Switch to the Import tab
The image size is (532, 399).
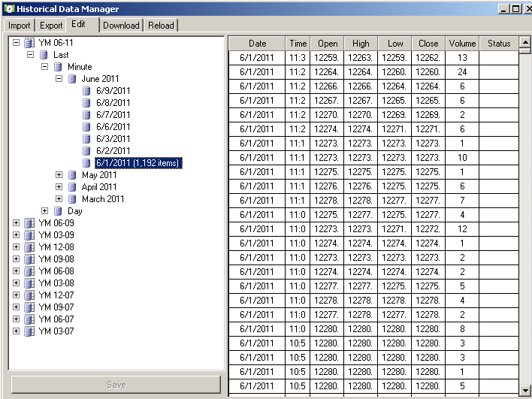[20, 26]
